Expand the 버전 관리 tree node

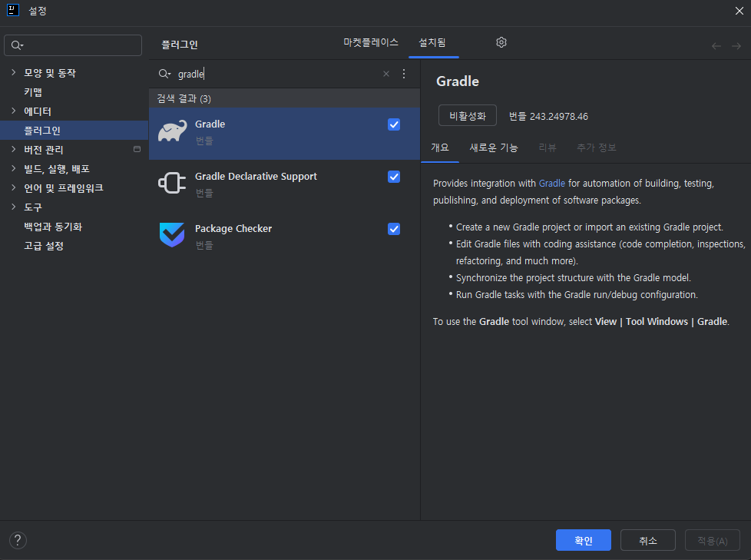(13, 150)
